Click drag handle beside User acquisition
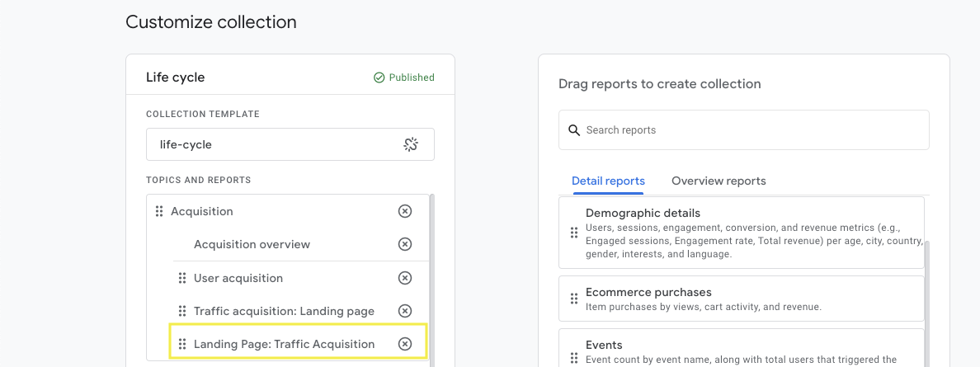 coord(182,278)
